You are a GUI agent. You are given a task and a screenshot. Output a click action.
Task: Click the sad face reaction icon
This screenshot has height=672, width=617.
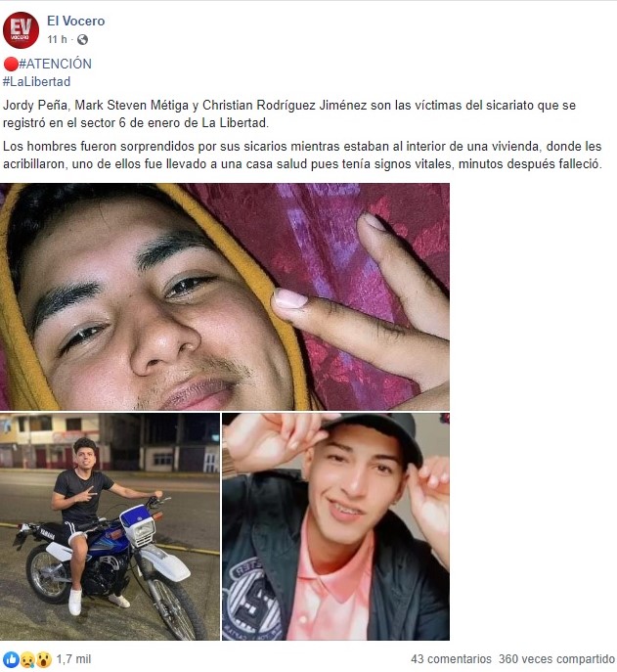(x=27, y=659)
